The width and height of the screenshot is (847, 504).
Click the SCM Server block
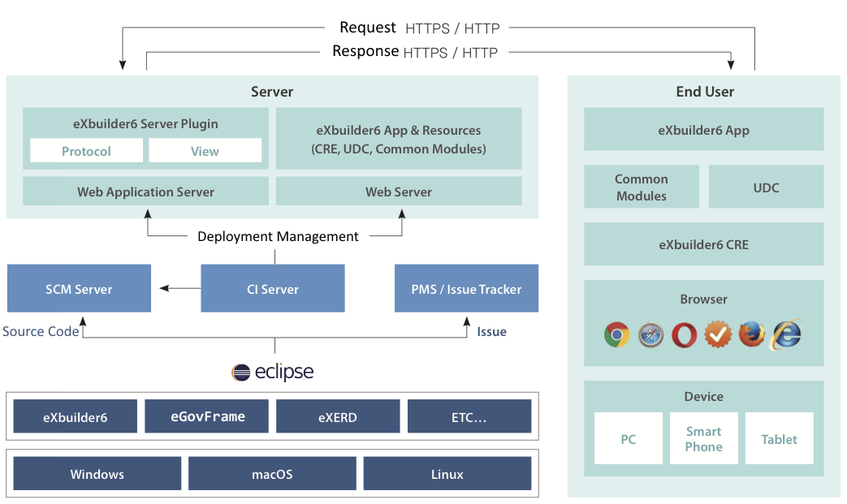pyautogui.click(x=79, y=289)
